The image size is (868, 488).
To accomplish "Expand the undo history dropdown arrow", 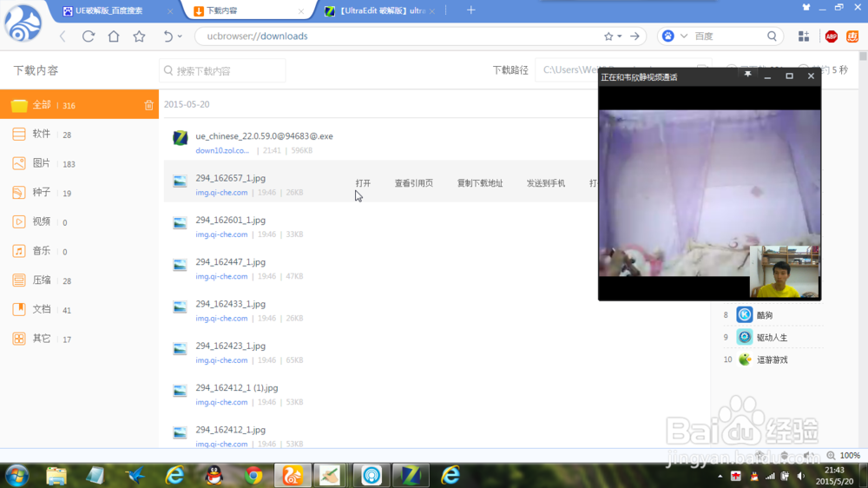I will (180, 36).
